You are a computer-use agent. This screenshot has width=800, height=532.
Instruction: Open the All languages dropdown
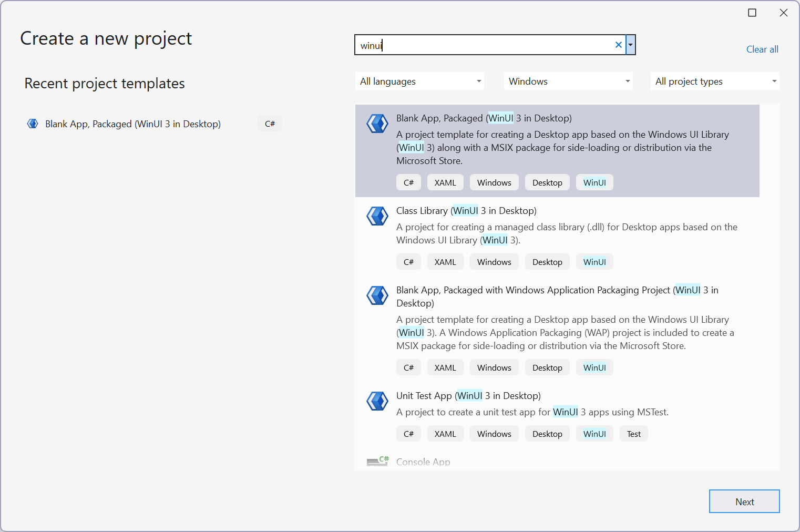(419, 81)
